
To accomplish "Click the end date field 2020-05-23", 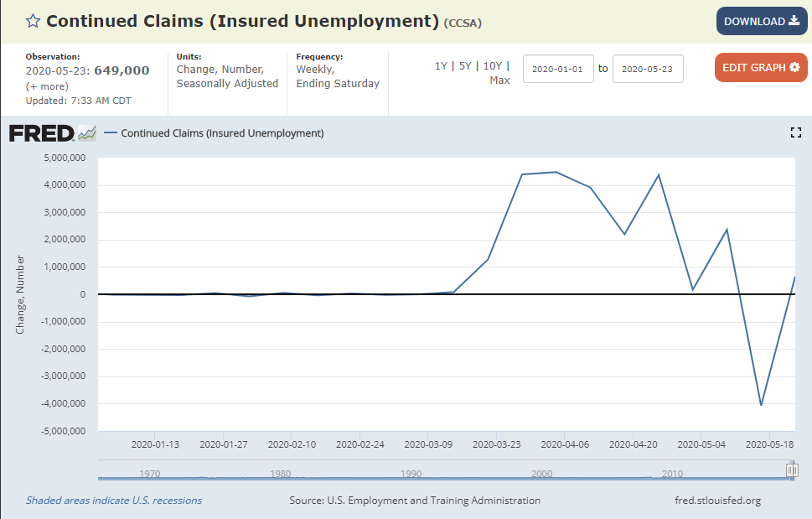I will 648,69.
